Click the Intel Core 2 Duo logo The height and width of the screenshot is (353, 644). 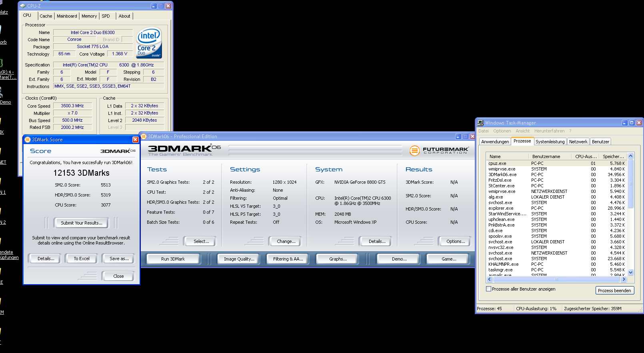149,42
